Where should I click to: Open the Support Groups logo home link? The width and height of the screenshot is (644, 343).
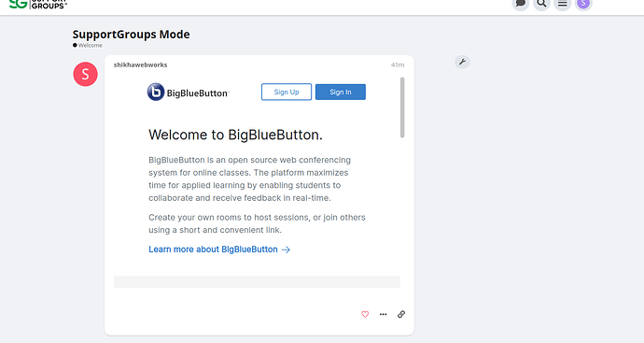37,4
